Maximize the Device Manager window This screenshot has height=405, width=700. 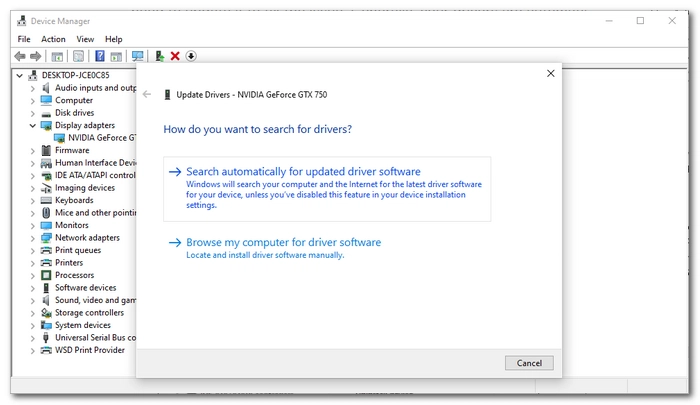[x=640, y=21]
